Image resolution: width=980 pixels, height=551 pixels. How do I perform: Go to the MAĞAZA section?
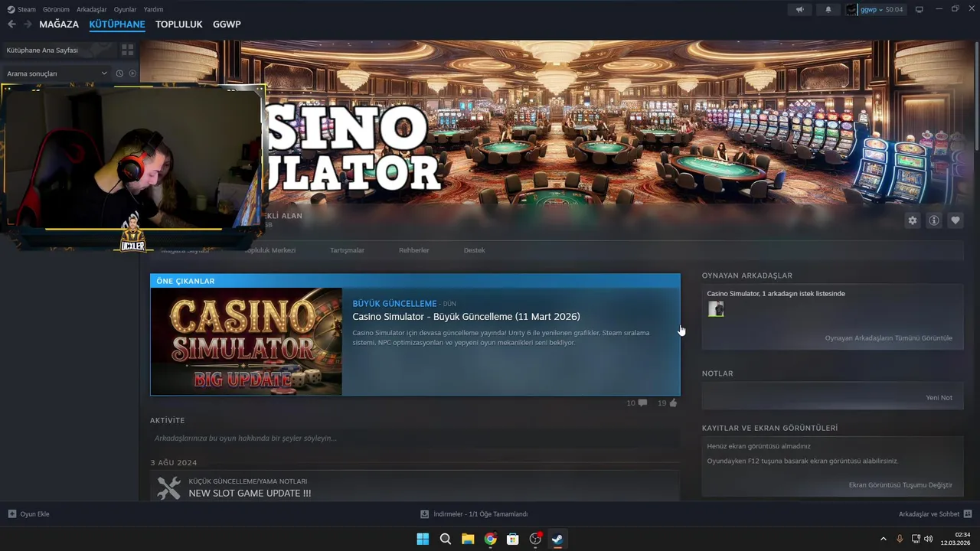(x=59, y=24)
